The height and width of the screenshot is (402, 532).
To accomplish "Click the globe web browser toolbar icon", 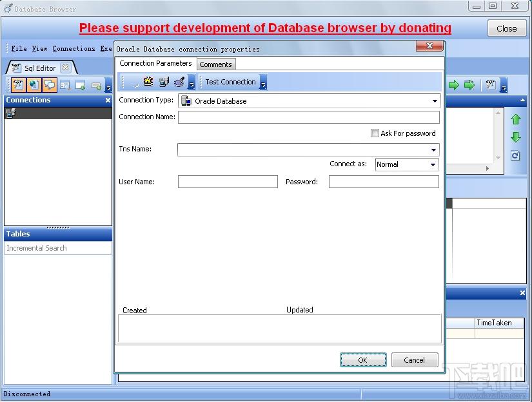I will pos(34,85).
